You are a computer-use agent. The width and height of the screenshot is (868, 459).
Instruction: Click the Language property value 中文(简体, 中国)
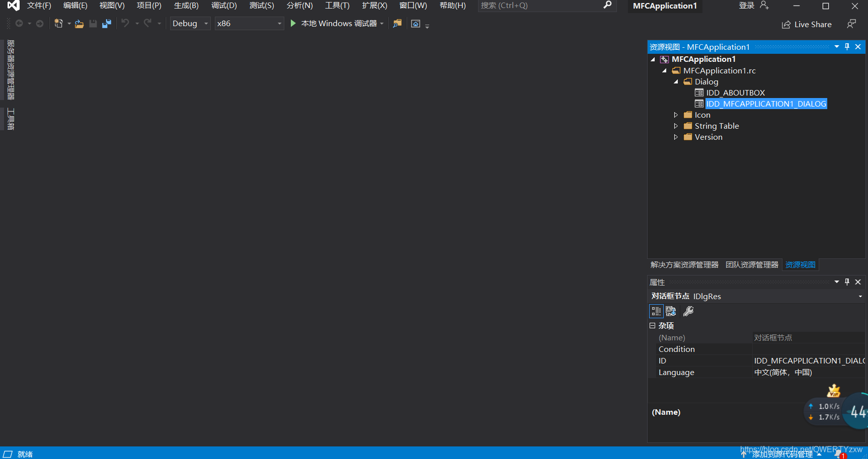783,372
